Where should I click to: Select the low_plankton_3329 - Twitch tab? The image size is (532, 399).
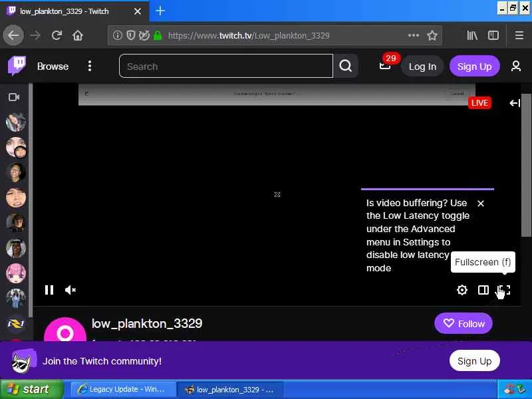click(74, 11)
